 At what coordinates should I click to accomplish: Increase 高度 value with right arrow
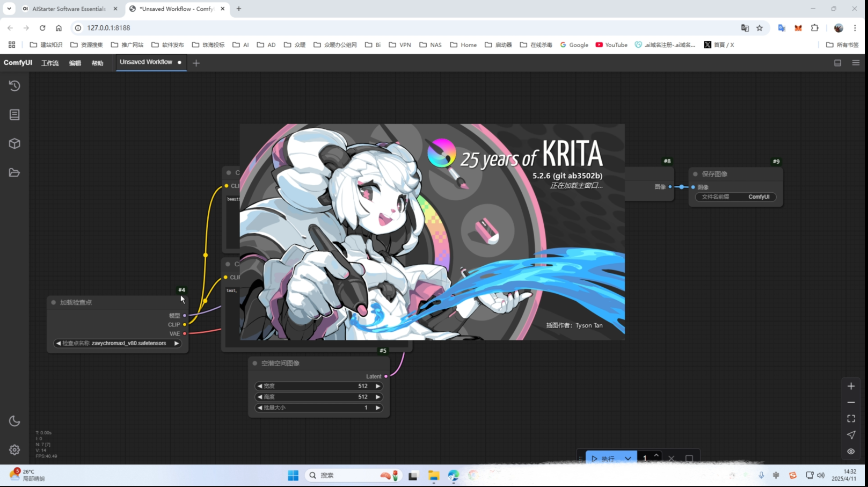[x=377, y=397]
